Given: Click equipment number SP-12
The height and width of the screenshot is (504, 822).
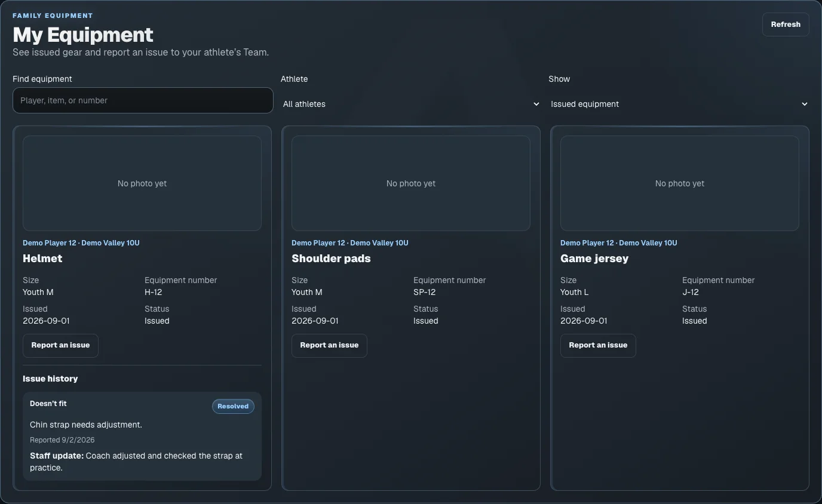Looking at the screenshot, I should (425, 292).
